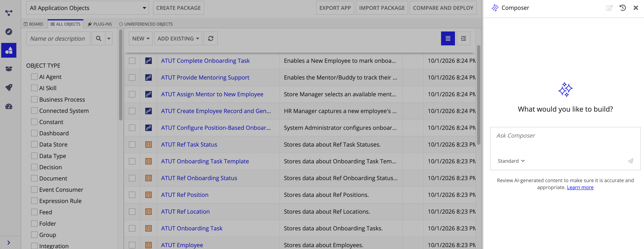The height and width of the screenshot is (249, 644).
Task: Open ATUT Provide Mentoring Support object
Action: tap(205, 77)
